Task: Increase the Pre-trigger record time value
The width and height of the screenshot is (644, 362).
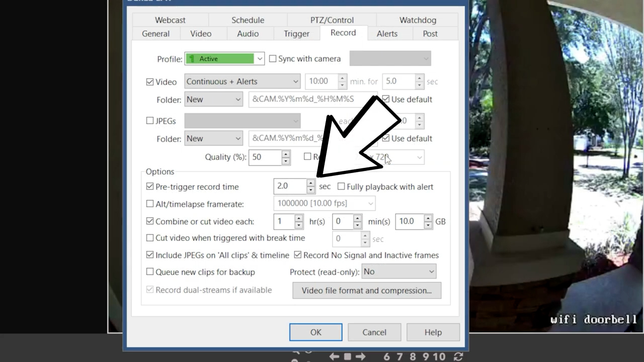Action: pos(311,183)
